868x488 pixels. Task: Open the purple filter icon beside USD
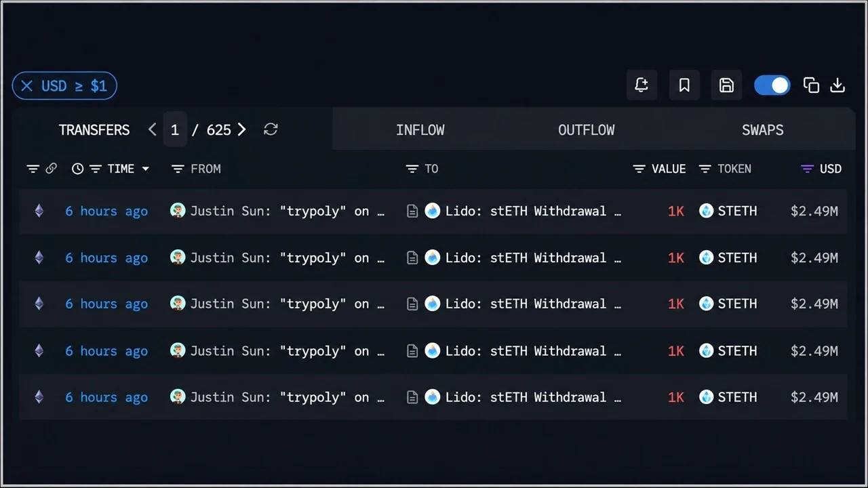[807, 169]
